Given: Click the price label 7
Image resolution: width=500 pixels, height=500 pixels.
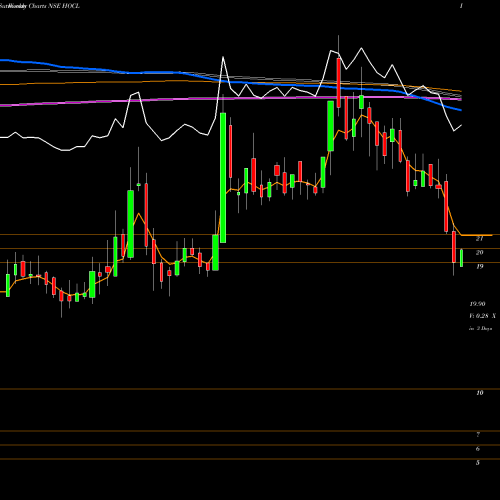Looking at the screenshot, I should coord(478,434).
